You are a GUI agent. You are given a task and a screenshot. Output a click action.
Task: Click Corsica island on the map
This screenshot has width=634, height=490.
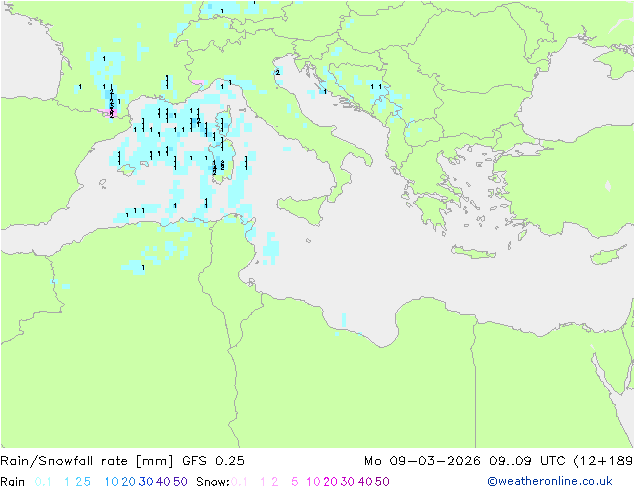pyautogui.click(x=224, y=121)
